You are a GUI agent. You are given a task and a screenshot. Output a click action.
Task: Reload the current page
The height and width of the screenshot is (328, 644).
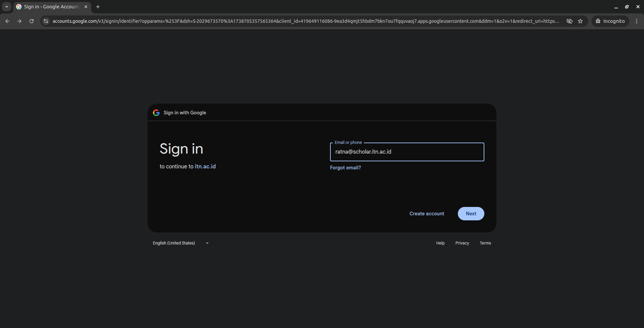click(32, 21)
